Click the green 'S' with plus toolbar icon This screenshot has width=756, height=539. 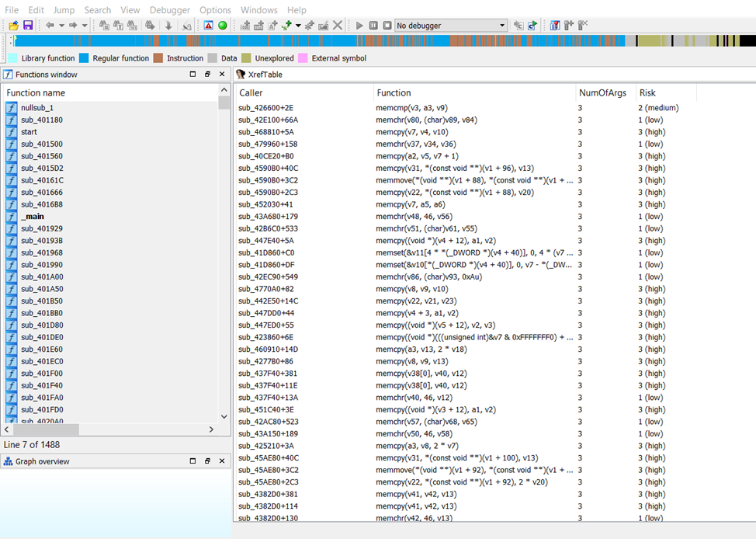click(286, 25)
